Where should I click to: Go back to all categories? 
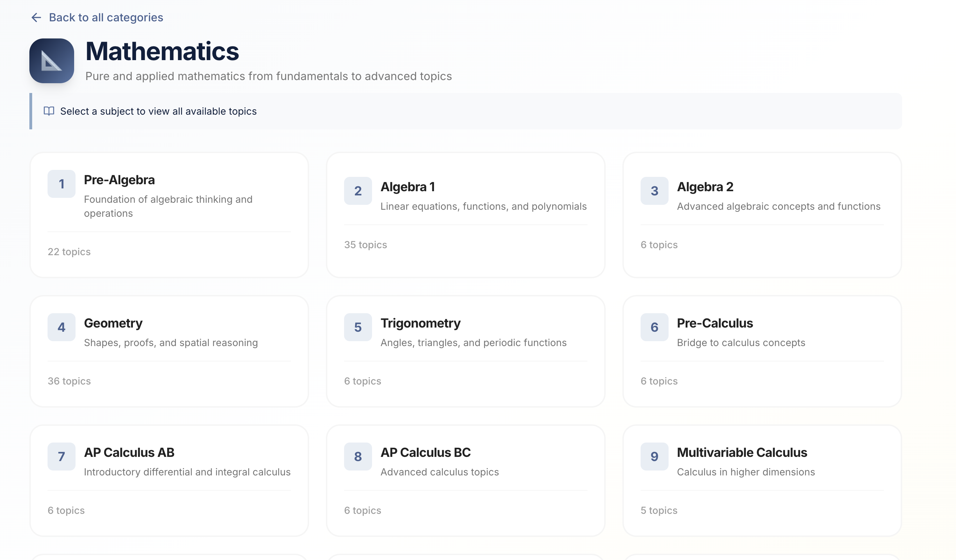pyautogui.click(x=106, y=17)
